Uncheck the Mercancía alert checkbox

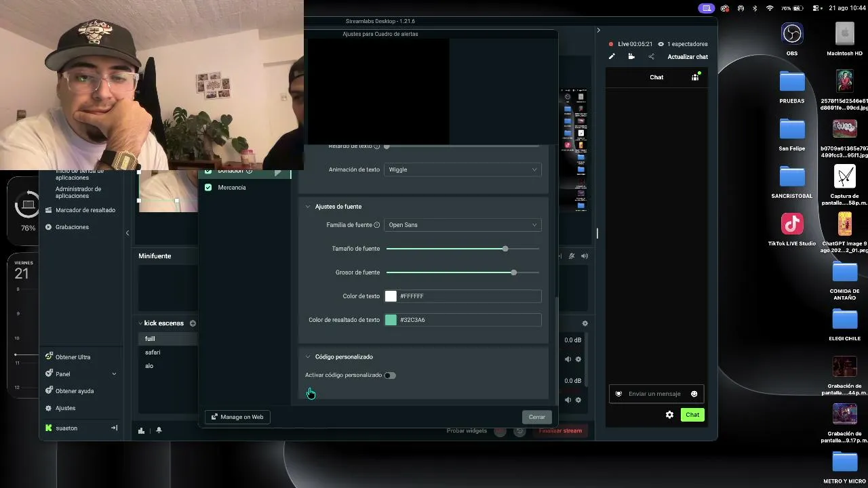(208, 188)
